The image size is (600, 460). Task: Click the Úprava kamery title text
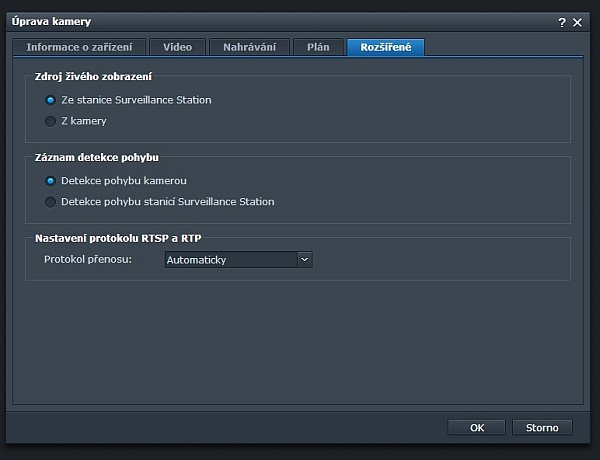pos(51,21)
